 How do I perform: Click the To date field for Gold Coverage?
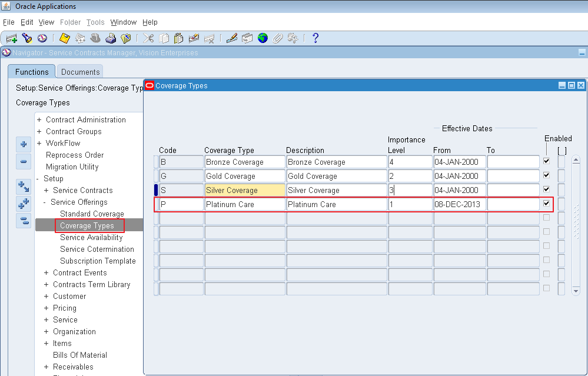click(513, 175)
